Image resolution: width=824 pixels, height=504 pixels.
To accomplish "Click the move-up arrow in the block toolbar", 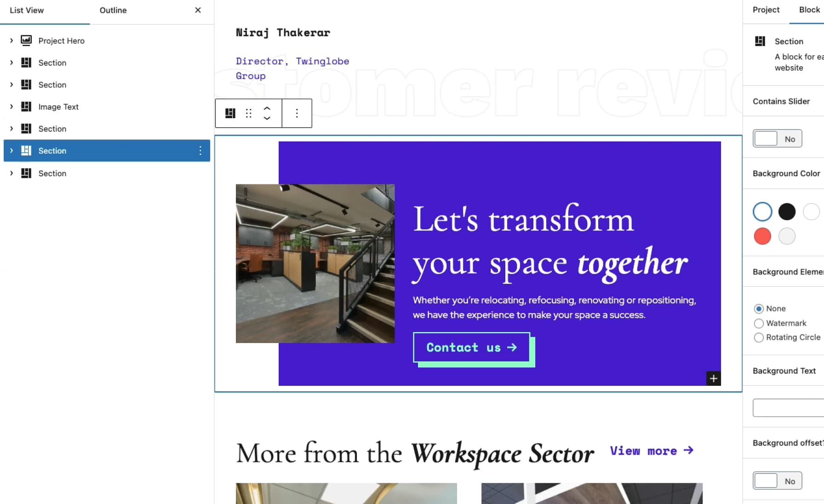I will [x=267, y=109].
